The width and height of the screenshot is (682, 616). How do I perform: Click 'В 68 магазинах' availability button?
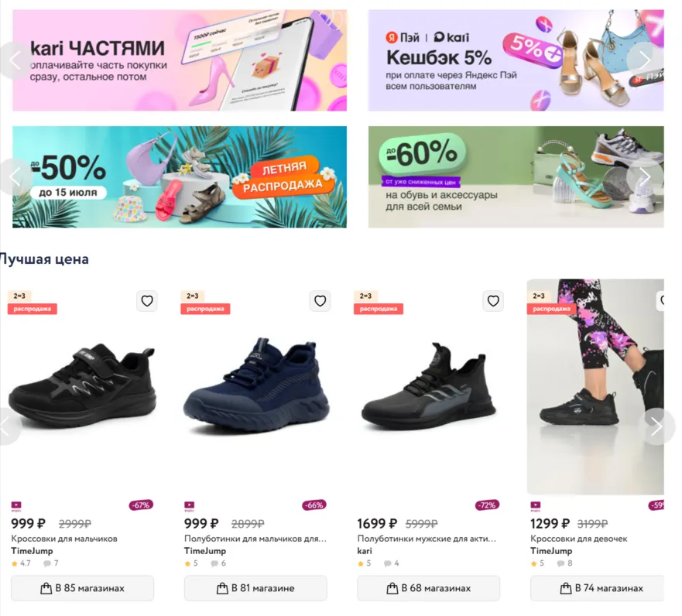coord(429,588)
